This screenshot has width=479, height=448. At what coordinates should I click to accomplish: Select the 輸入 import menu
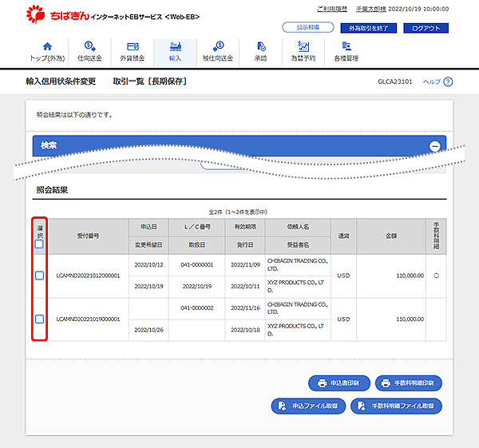(x=175, y=52)
